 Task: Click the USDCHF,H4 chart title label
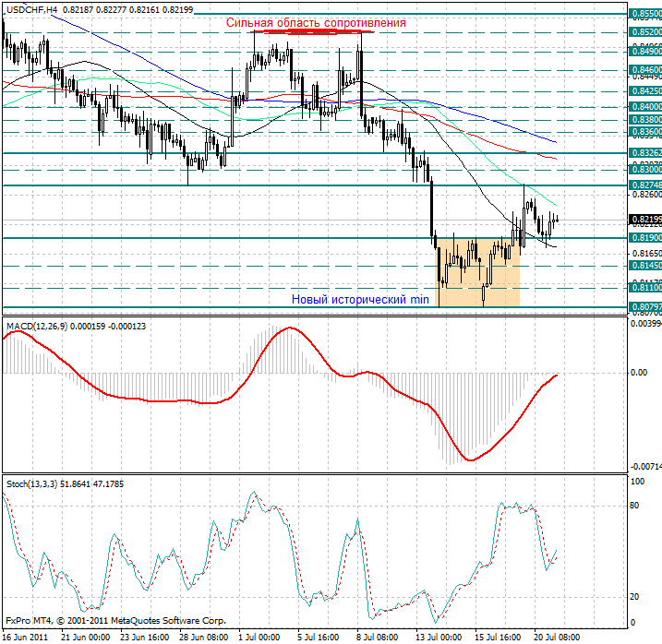click(30, 7)
